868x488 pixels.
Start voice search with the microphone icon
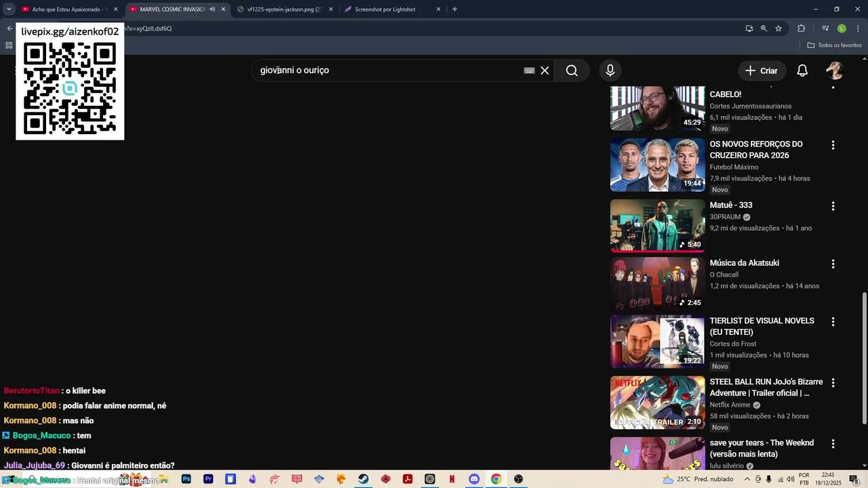click(610, 70)
